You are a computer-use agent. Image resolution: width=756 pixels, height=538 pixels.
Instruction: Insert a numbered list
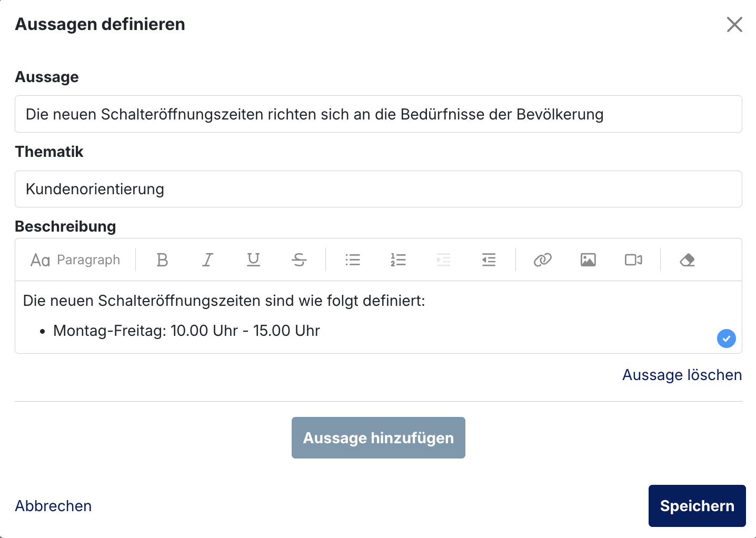coord(398,260)
